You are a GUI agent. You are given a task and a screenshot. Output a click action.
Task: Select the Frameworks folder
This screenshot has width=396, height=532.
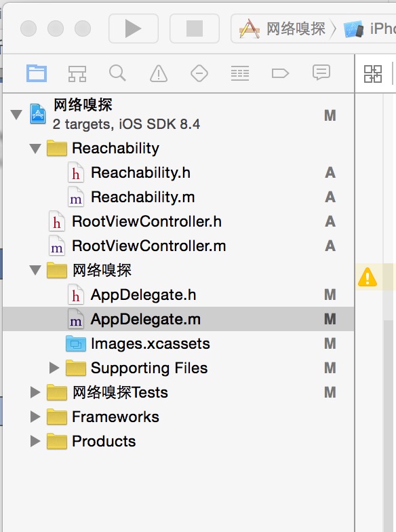pyautogui.click(x=178, y=417)
